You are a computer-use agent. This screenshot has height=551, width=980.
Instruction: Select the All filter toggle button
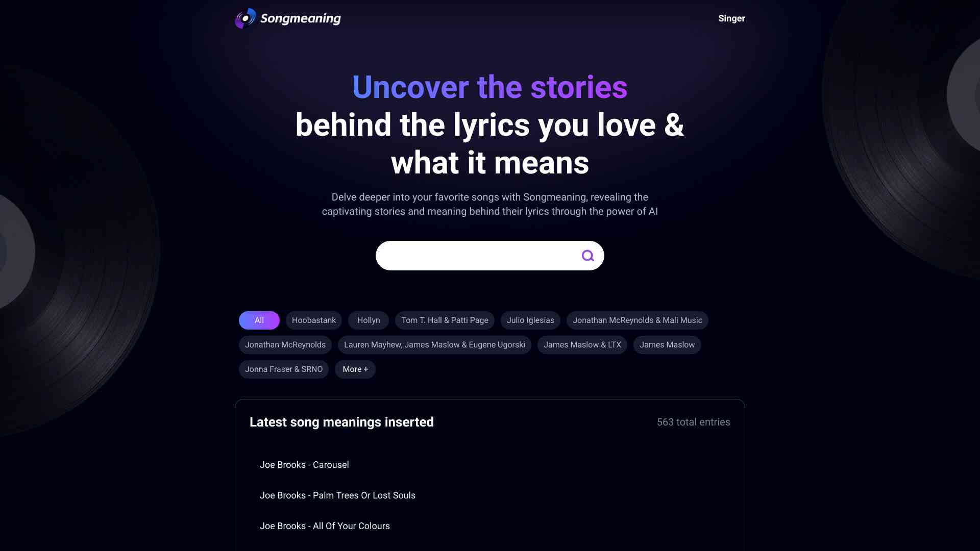click(x=258, y=320)
